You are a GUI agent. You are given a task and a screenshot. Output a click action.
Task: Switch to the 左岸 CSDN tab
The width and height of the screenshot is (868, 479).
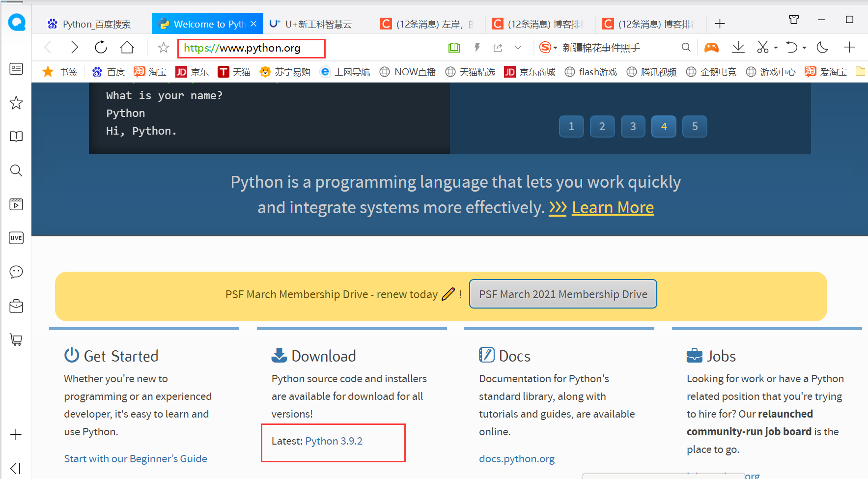(x=429, y=24)
